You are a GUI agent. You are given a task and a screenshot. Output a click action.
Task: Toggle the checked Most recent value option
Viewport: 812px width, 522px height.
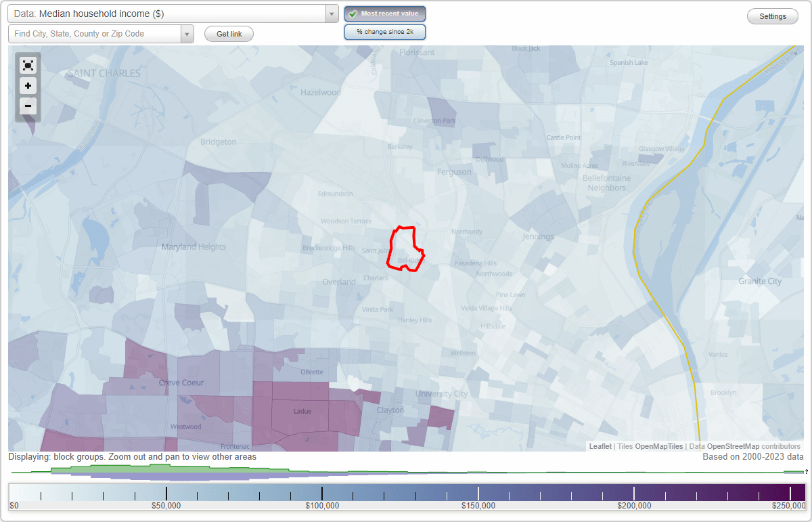coord(385,14)
